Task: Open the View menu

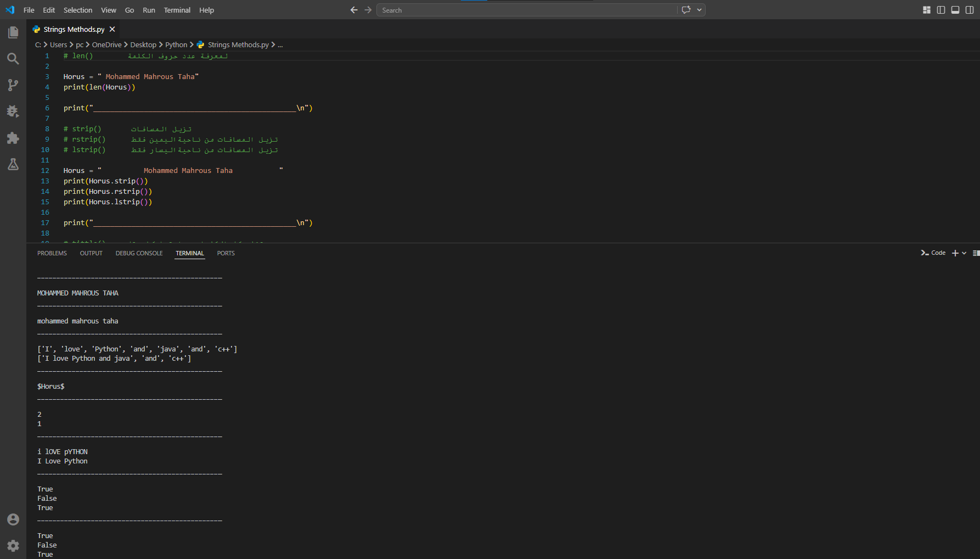Action: pos(109,10)
